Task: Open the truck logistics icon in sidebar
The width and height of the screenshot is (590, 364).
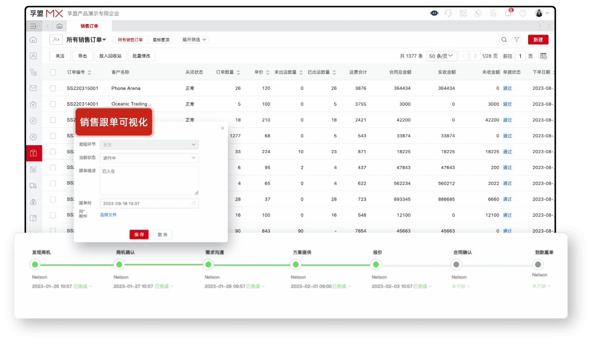Action: (x=34, y=185)
